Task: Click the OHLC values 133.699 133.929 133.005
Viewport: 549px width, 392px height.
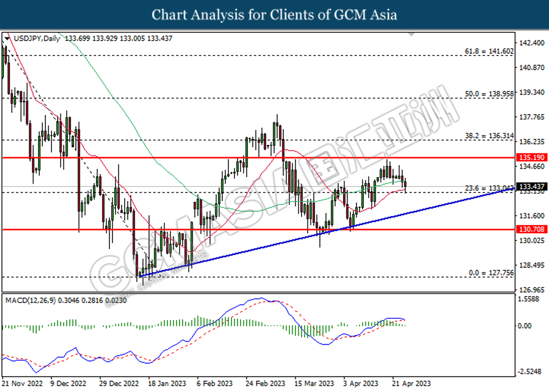Action: 105,38
